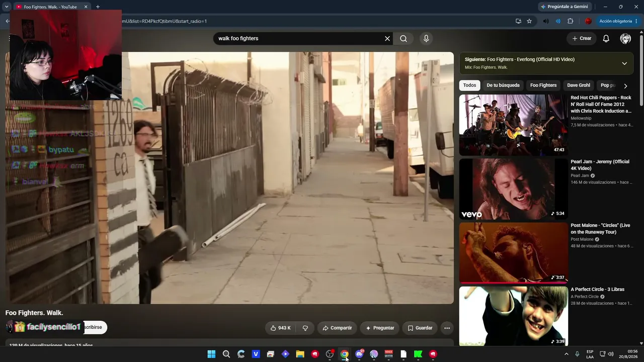Open the green K app in taskbar
This screenshot has height=362, width=644.
(x=418, y=354)
